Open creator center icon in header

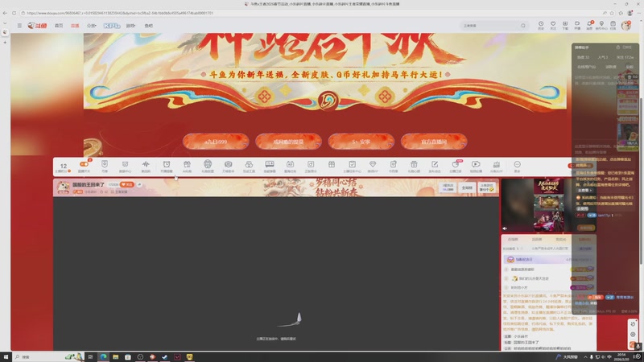pyautogui.click(x=601, y=26)
